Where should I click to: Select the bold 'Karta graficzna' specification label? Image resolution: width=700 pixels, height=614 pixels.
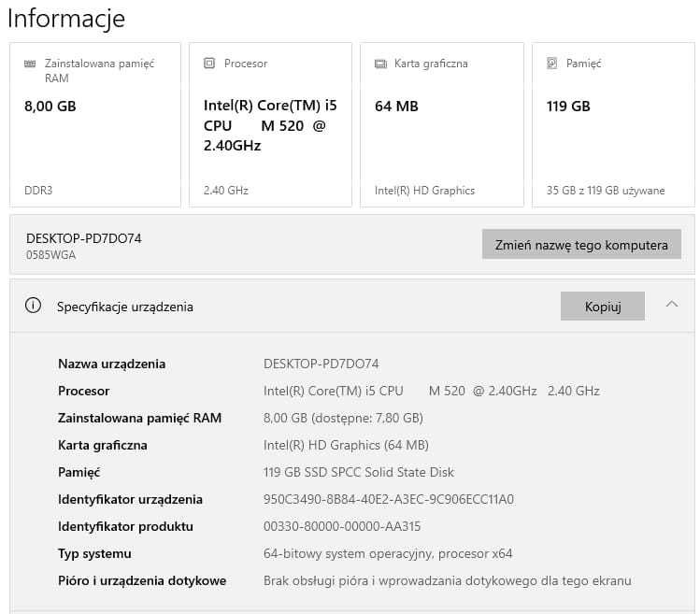click(103, 445)
